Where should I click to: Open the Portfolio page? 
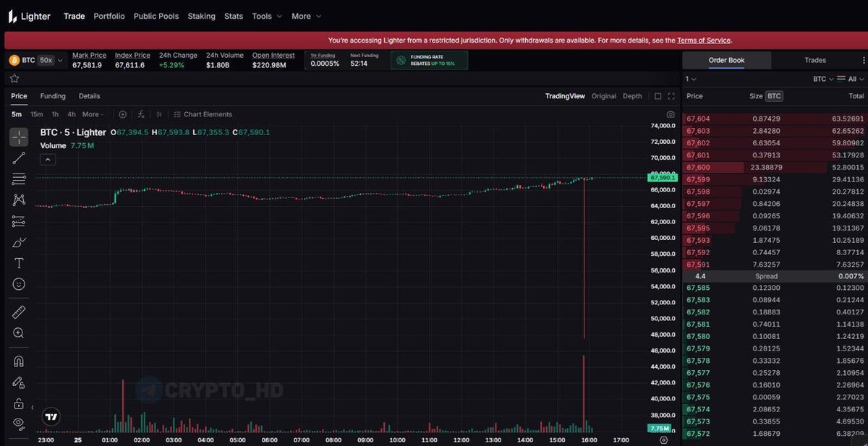[x=109, y=16]
